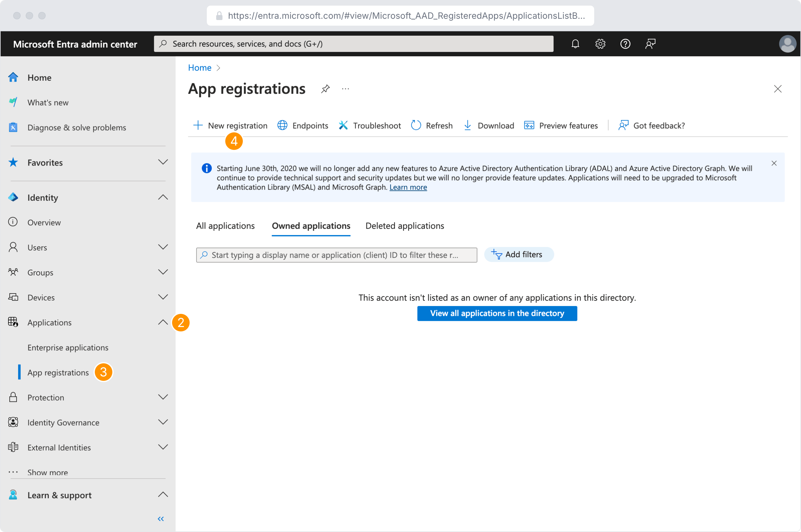
Task: Switch to All applications tab
Action: (x=225, y=226)
